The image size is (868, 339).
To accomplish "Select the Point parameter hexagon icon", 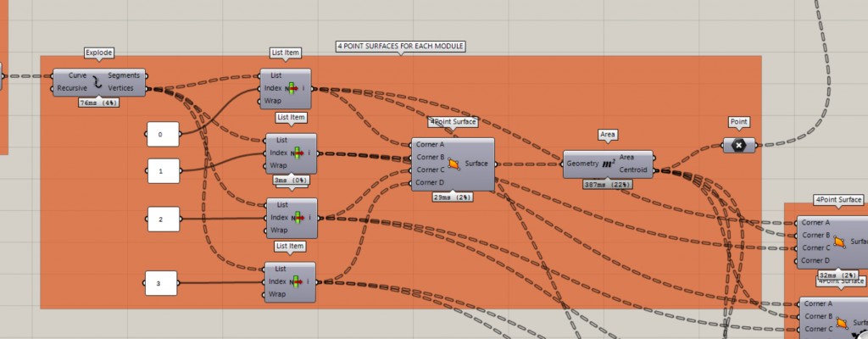I will coord(738,145).
